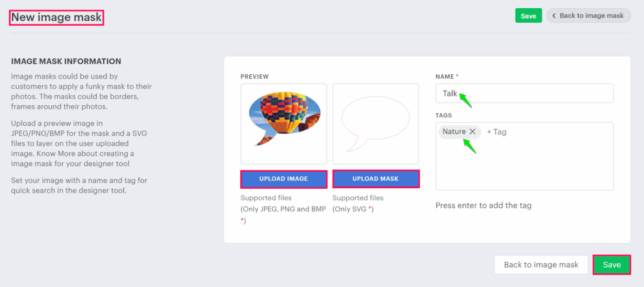The image size is (644, 287).
Task: Remove the Nature tag with its X icon
Action: [x=472, y=132]
